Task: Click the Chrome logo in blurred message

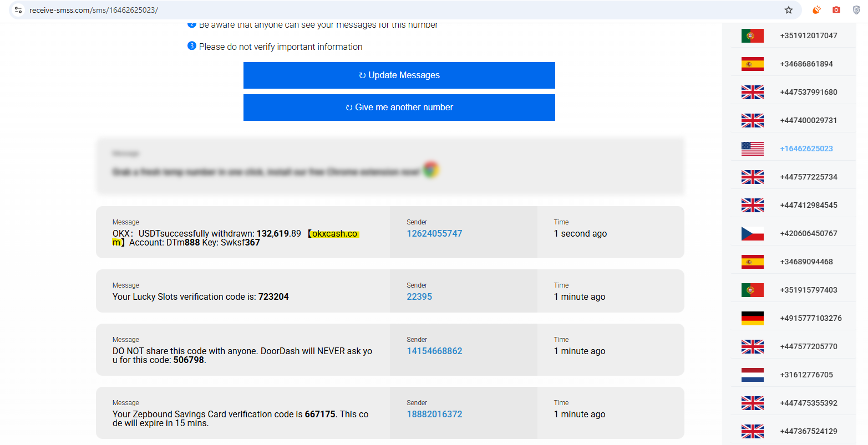Action: (431, 170)
